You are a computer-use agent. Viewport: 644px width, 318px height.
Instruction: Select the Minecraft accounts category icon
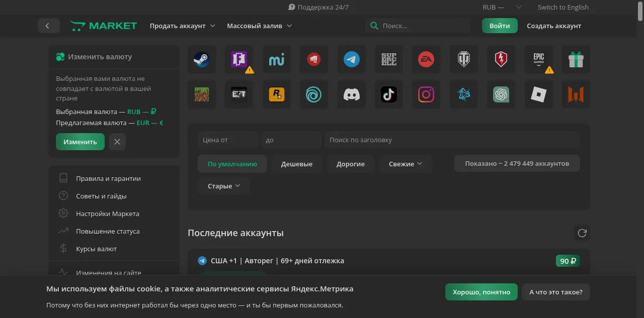click(202, 94)
